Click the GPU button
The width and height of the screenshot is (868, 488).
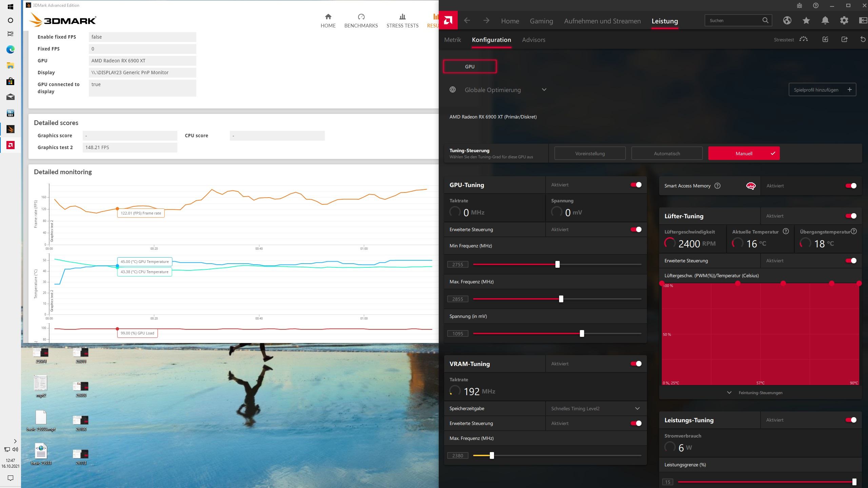[x=470, y=66]
